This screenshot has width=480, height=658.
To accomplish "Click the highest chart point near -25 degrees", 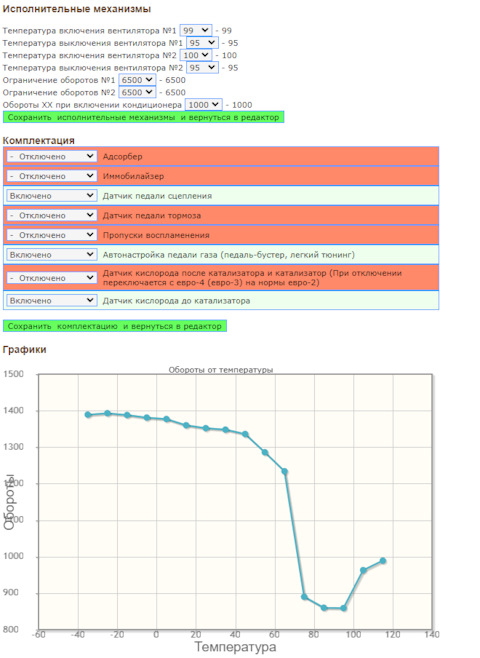I will pyautogui.click(x=107, y=413).
